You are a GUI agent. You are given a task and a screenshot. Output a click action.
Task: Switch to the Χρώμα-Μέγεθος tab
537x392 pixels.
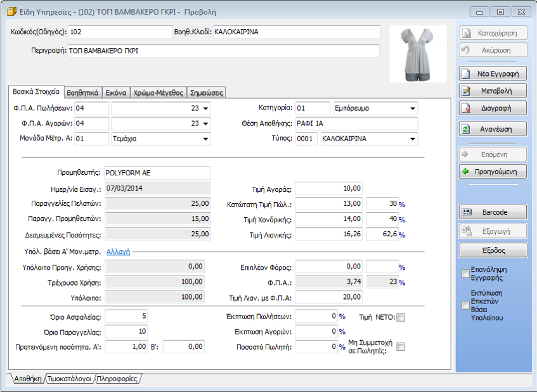(x=159, y=92)
